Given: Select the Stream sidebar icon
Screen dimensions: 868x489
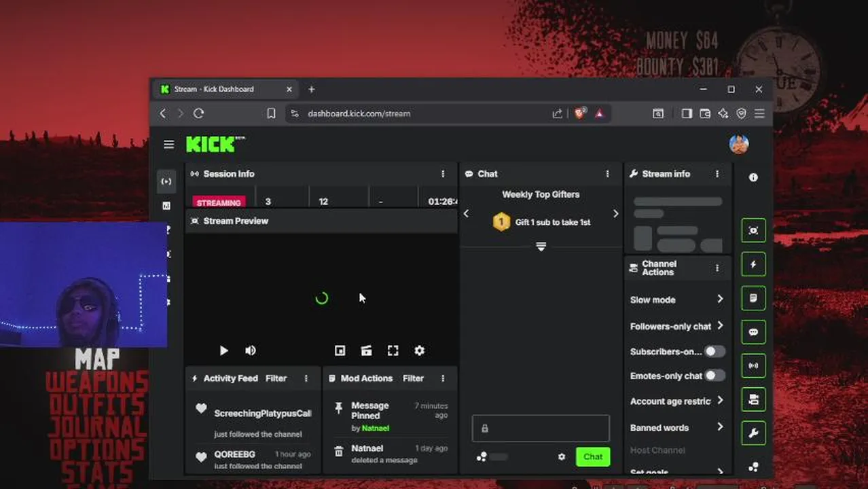Looking at the screenshot, I should point(166,181).
